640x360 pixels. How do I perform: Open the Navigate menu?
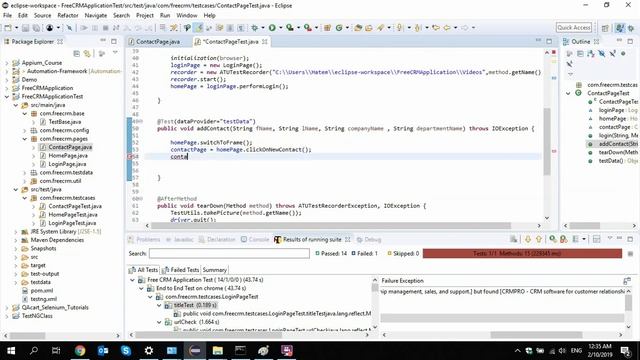tap(96, 16)
